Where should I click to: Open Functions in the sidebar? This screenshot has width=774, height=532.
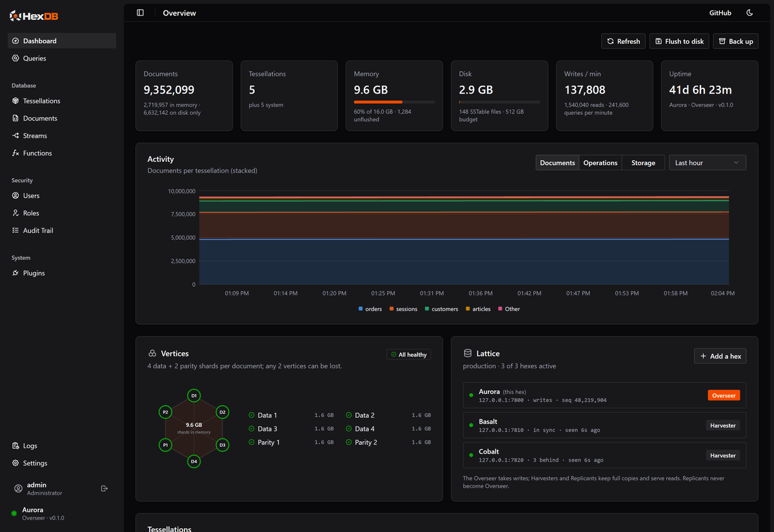point(62,153)
